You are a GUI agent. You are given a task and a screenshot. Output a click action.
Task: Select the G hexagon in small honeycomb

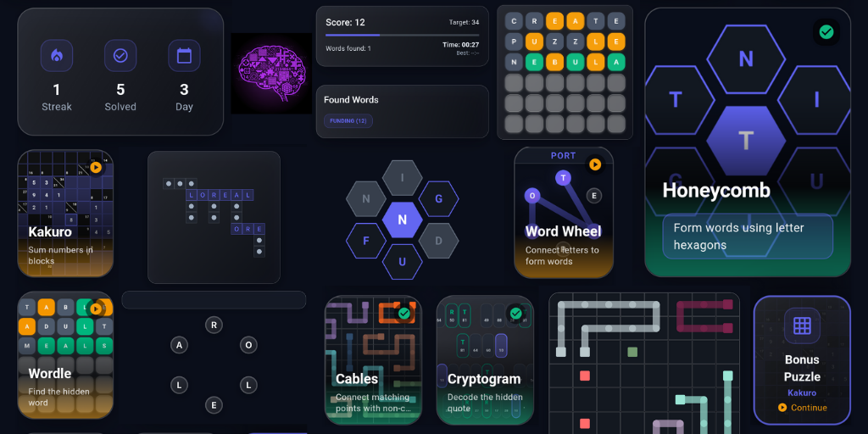(439, 198)
